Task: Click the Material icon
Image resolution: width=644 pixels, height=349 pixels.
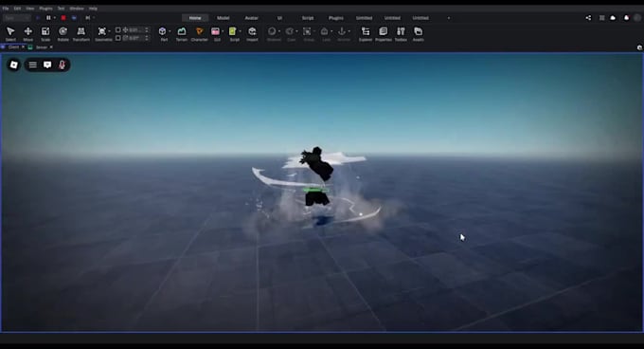Action: pos(272,31)
